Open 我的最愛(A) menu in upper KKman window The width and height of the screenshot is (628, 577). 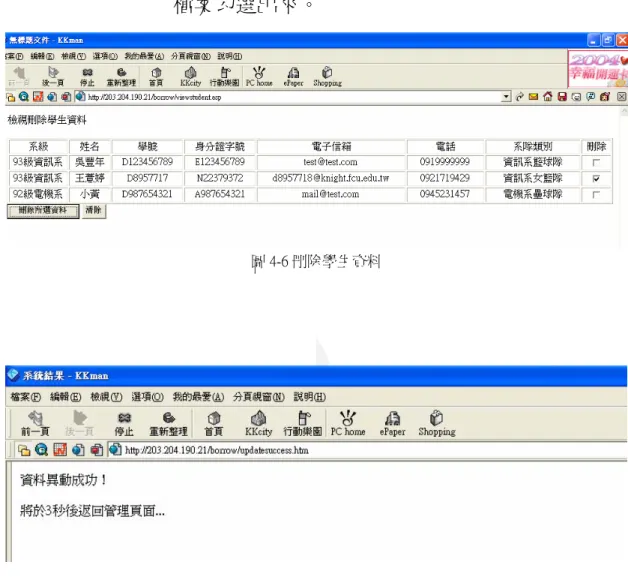pyautogui.click(x=144, y=56)
